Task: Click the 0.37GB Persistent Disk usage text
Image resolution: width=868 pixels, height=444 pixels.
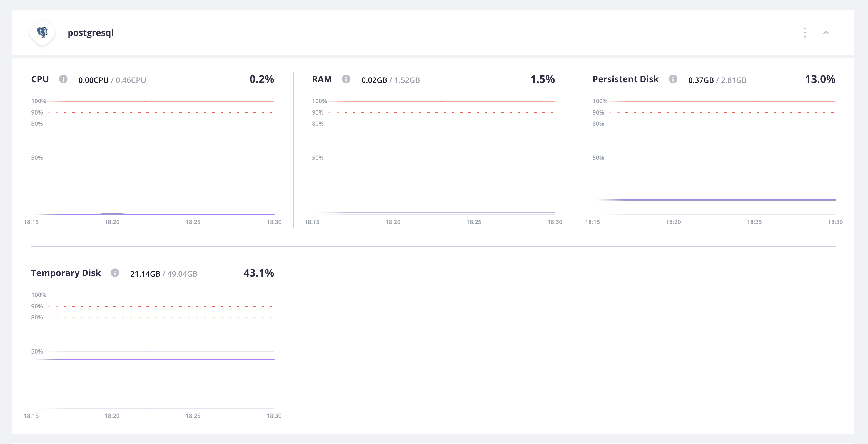Action: click(x=701, y=80)
